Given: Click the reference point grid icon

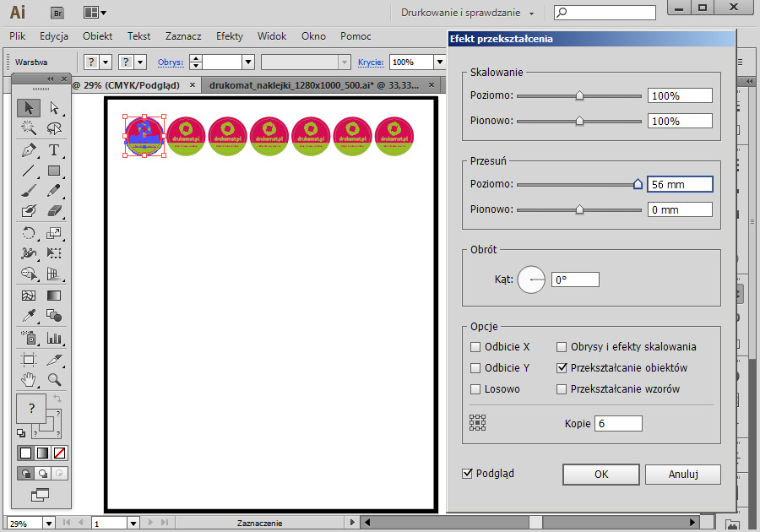Looking at the screenshot, I should pos(477,422).
